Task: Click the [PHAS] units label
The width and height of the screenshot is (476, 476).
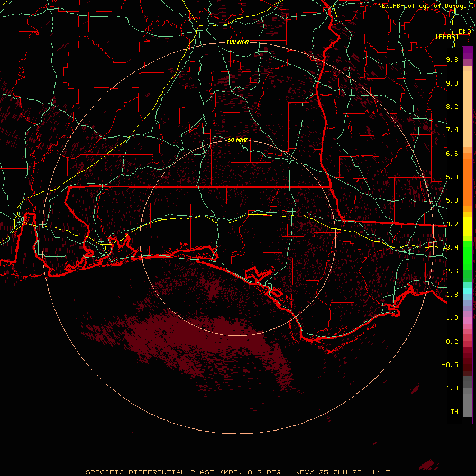Action: [447, 36]
